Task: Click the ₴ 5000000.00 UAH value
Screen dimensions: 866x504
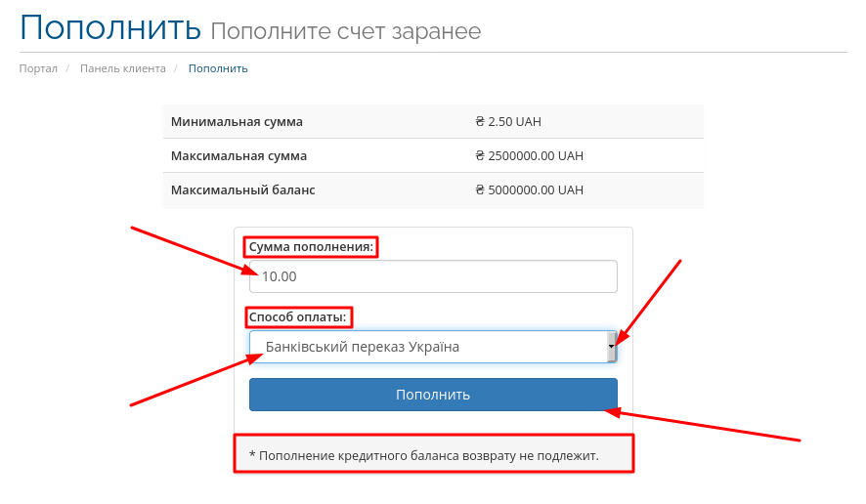Action: [x=529, y=190]
